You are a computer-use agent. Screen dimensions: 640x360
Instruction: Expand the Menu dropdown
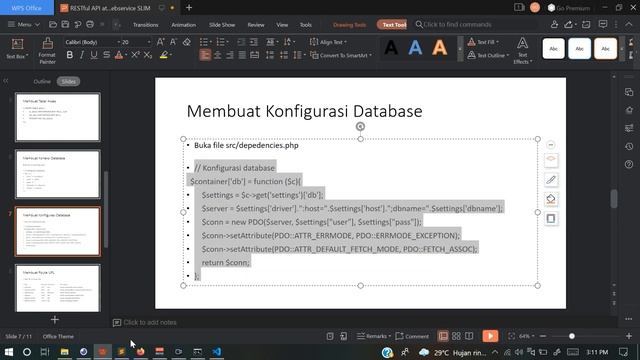point(24,24)
